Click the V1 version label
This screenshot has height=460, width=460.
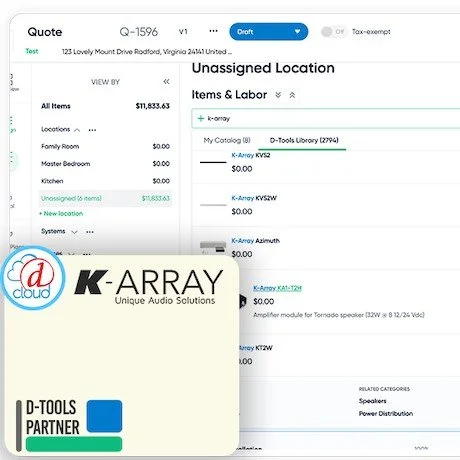tap(183, 32)
